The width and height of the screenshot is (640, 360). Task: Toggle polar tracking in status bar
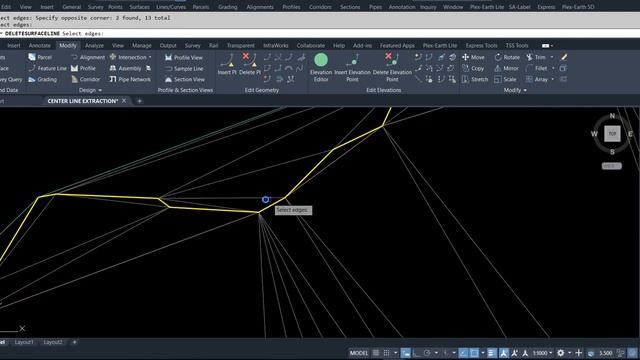click(427, 353)
